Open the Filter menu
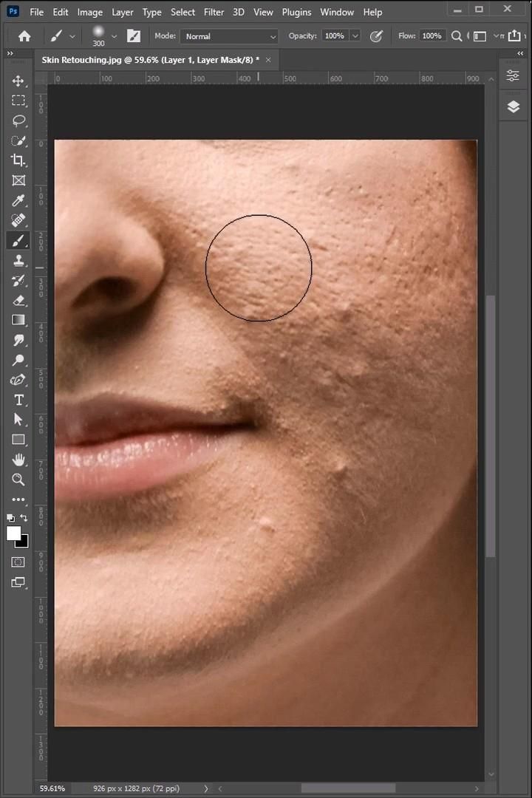 point(214,12)
